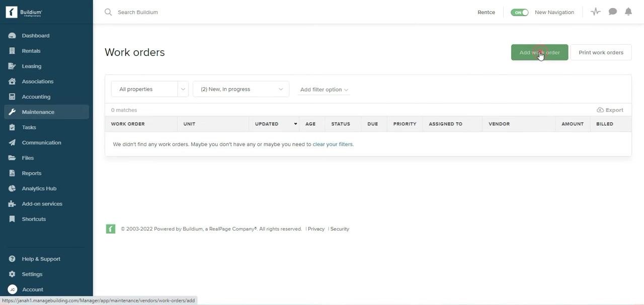
Task: Toggle the New Navigation switch
Action: click(520, 12)
